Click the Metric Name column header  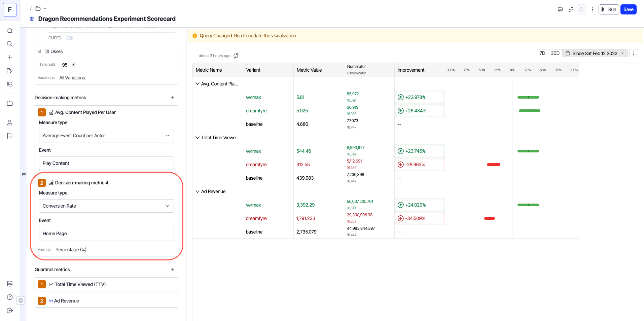coord(218,70)
